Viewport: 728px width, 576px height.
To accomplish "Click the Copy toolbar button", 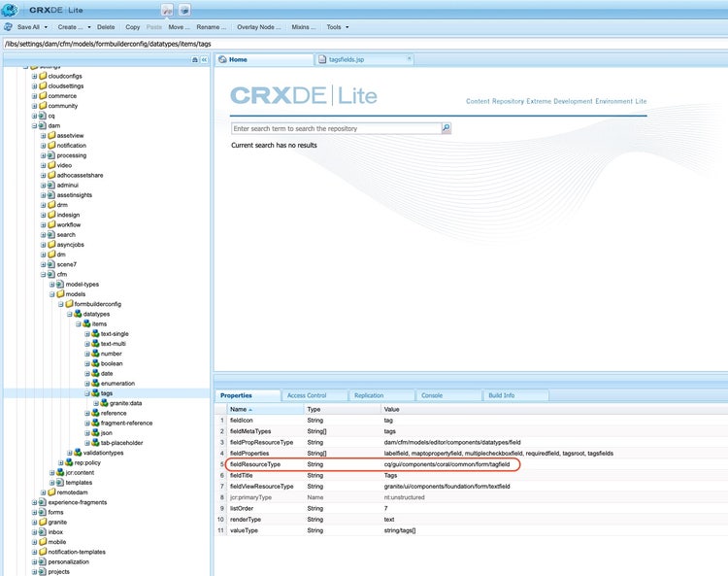I will (x=132, y=27).
